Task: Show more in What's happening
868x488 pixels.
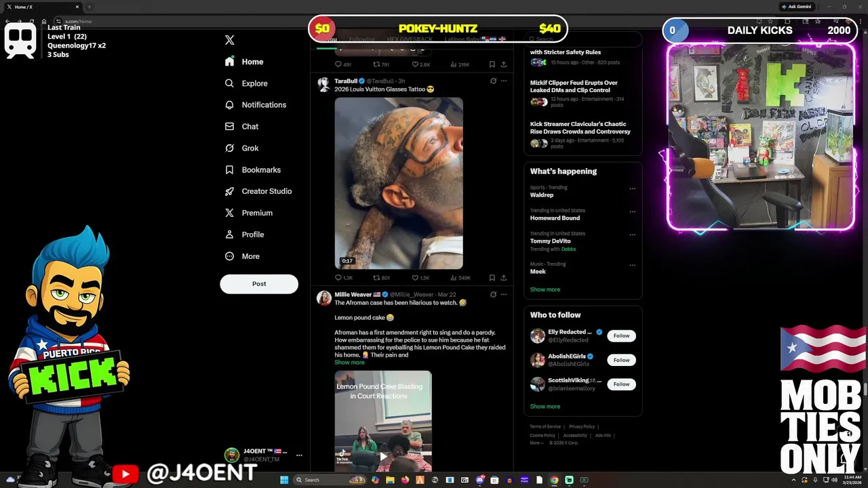Action: point(545,289)
